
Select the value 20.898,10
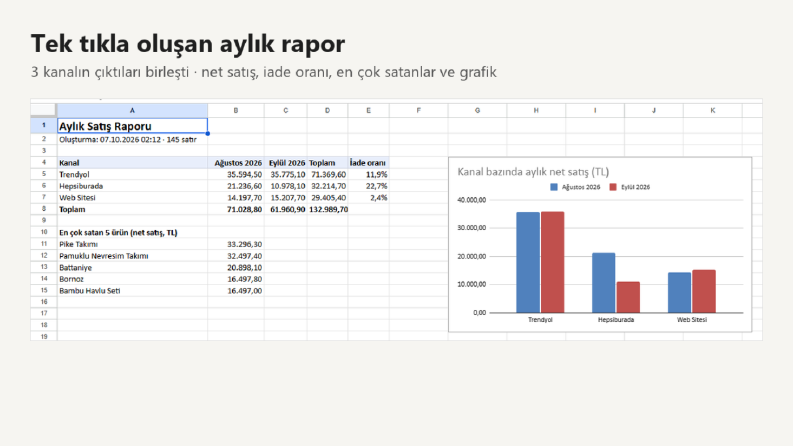pos(236,267)
